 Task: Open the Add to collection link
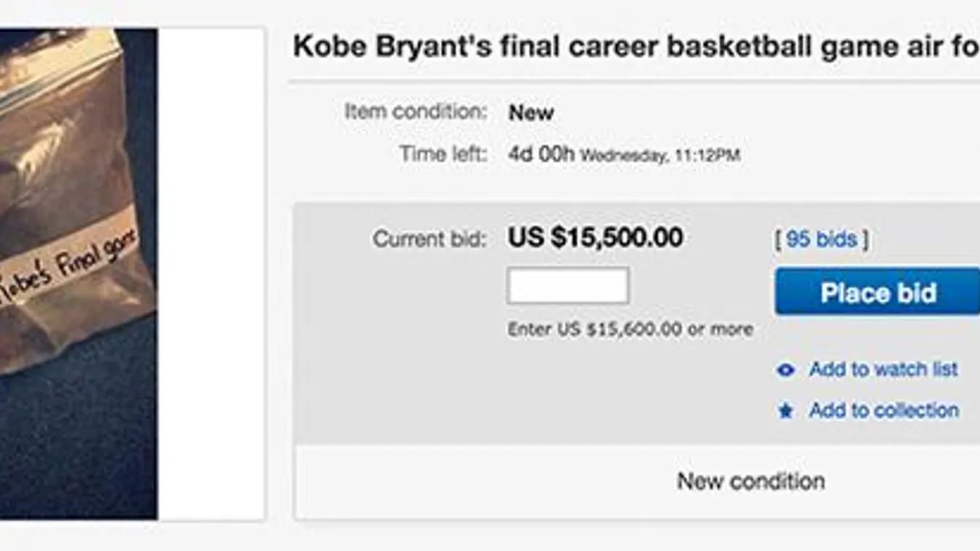coord(883,411)
